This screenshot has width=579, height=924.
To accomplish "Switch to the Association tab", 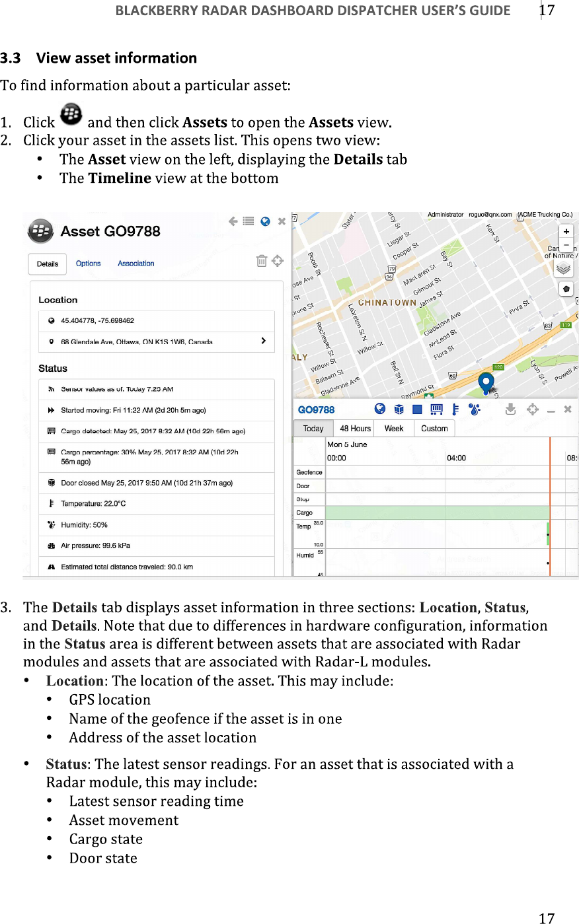I will 136,264.
